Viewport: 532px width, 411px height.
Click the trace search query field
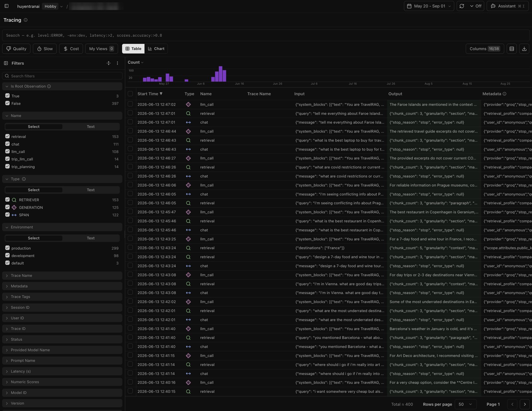(266, 35)
